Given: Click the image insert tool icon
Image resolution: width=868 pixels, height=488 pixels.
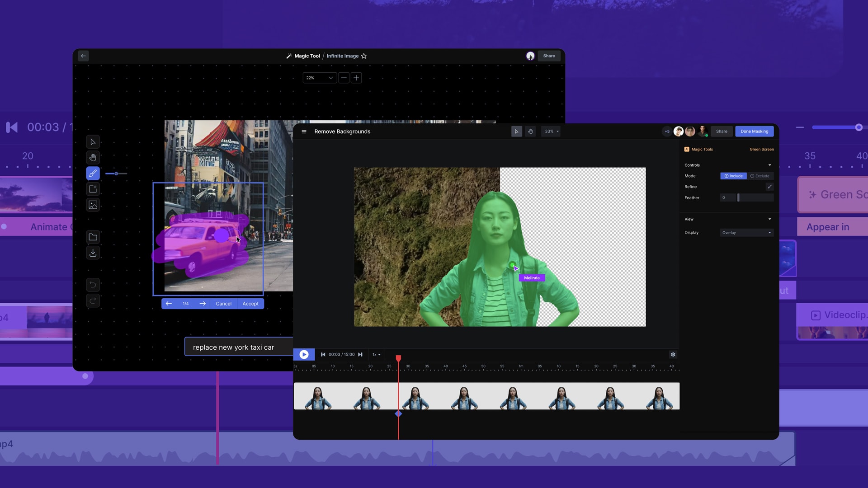Looking at the screenshot, I should [x=93, y=205].
